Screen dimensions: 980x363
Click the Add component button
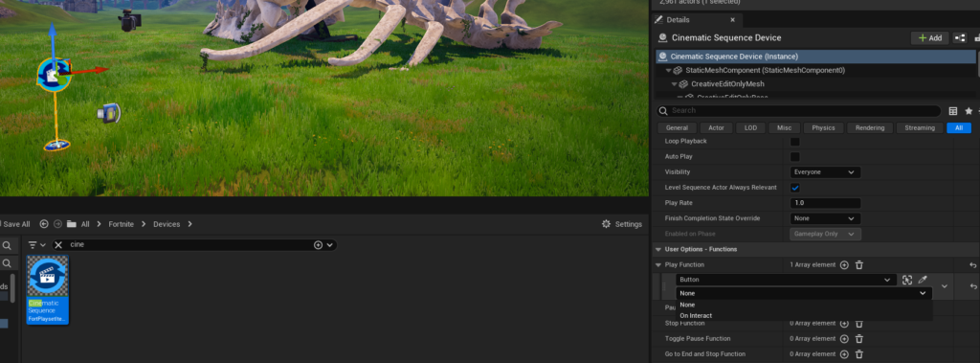coord(929,38)
